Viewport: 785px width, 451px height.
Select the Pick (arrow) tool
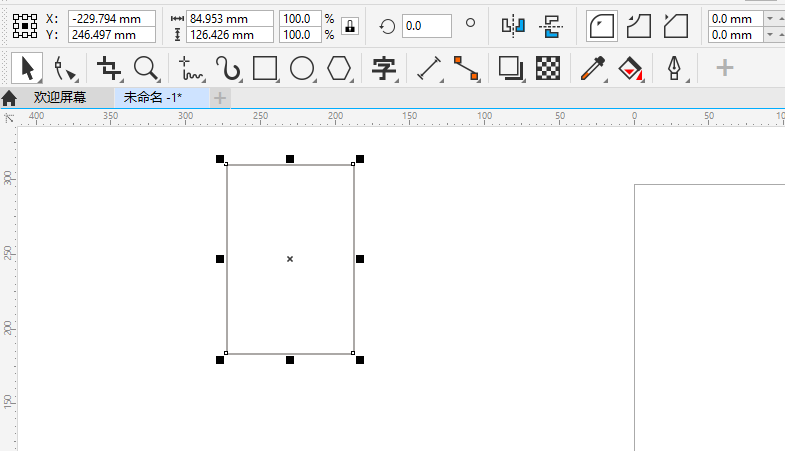(x=27, y=68)
